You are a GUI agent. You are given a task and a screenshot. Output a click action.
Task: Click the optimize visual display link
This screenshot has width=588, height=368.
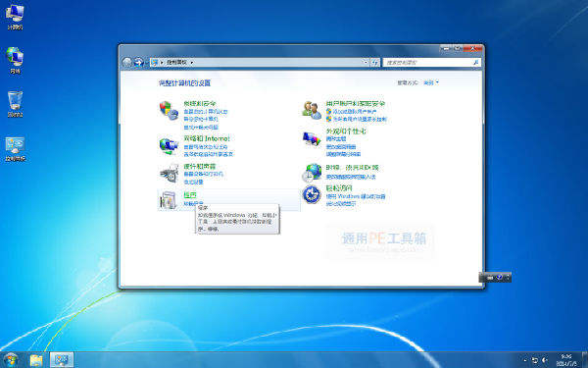[x=340, y=204]
